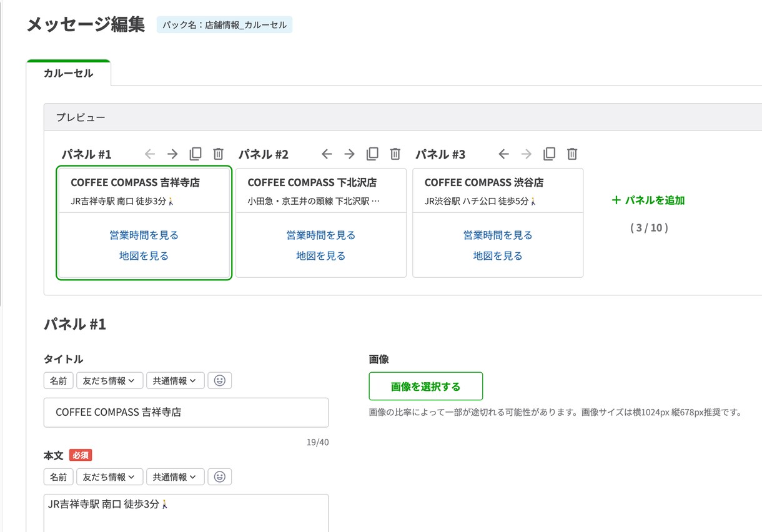Click 地図を見る in 吉祥寺店 panel
The width and height of the screenshot is (762, 532).
(144, 256)
